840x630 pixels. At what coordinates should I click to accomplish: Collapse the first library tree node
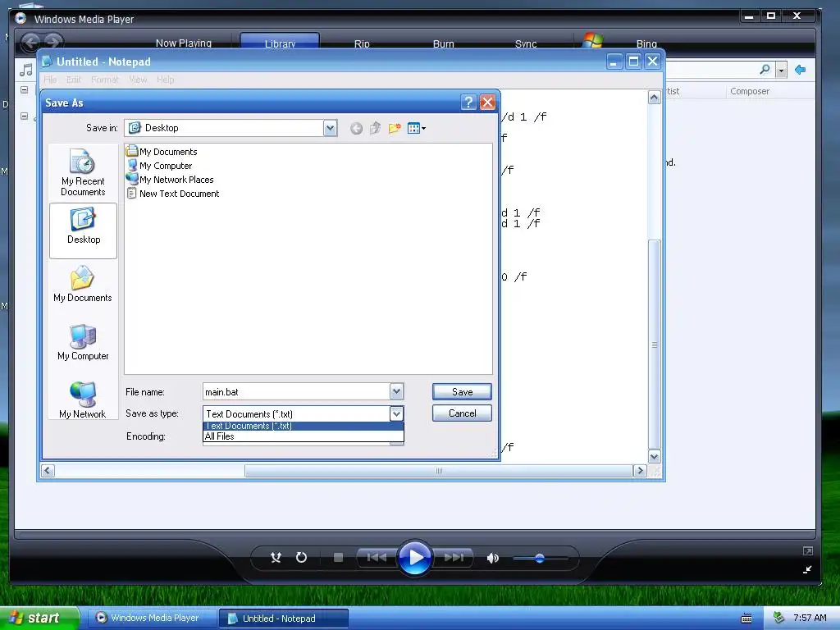click(x=24, y=89)
